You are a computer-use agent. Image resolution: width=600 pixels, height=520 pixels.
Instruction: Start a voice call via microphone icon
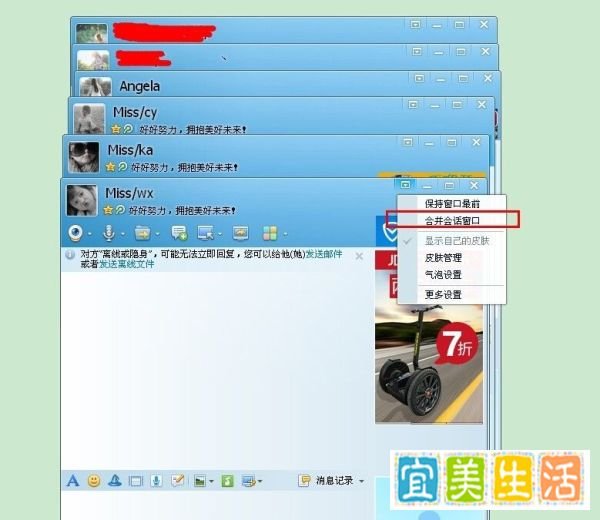tap(109, 233)
